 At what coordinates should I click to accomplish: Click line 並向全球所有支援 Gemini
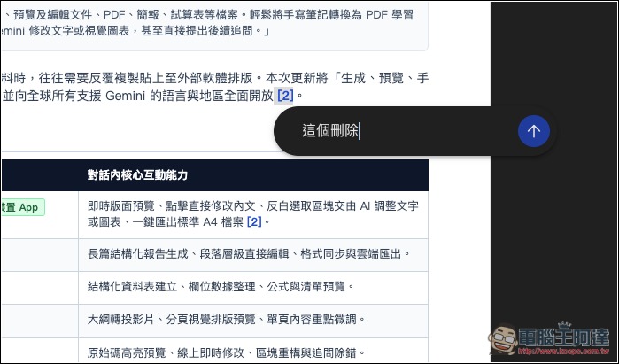tap(153, 96)
